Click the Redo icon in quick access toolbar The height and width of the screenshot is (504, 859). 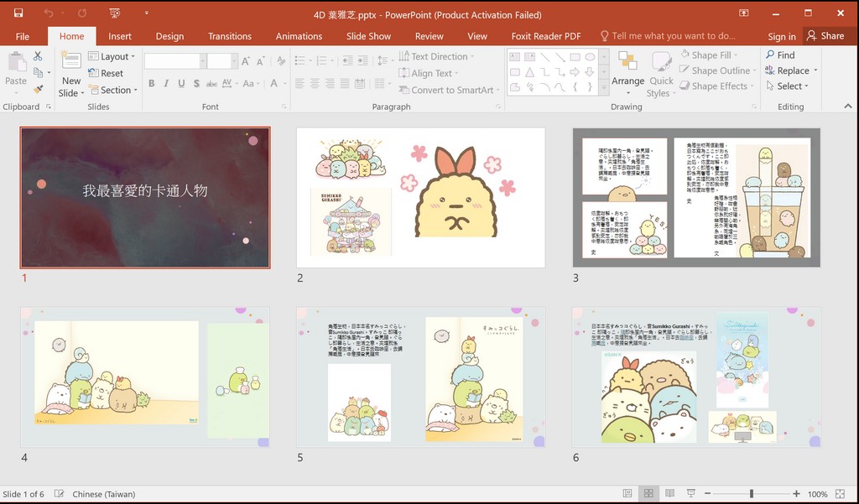(82, 13)
